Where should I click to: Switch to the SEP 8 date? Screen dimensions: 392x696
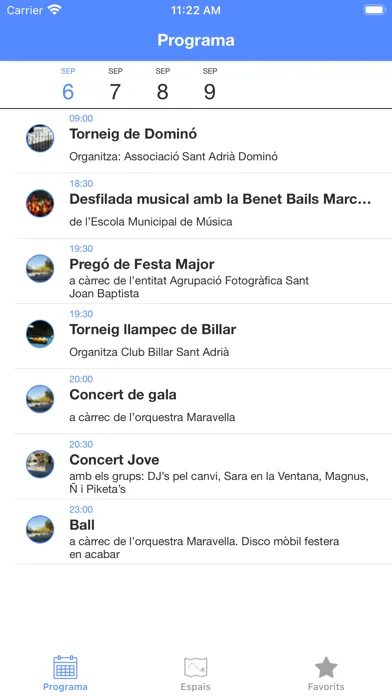pyautogui.click(x=162, y=85)
